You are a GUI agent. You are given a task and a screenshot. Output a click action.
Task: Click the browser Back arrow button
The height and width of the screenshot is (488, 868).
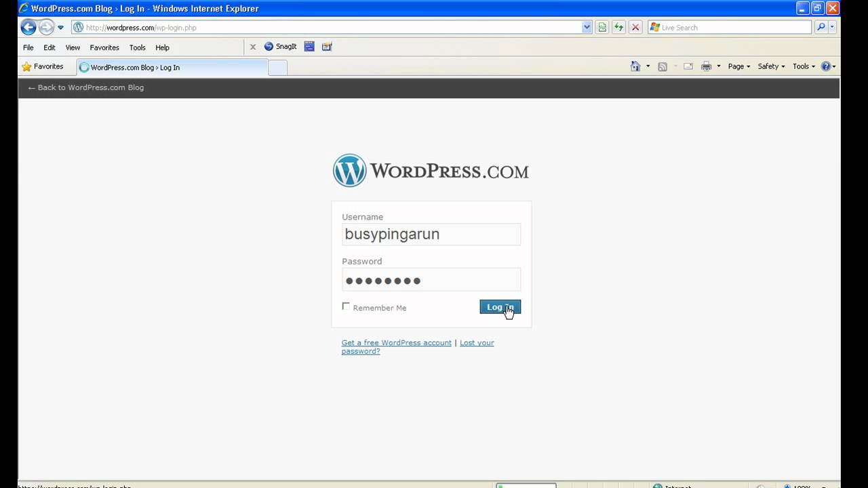click(28, 27)
